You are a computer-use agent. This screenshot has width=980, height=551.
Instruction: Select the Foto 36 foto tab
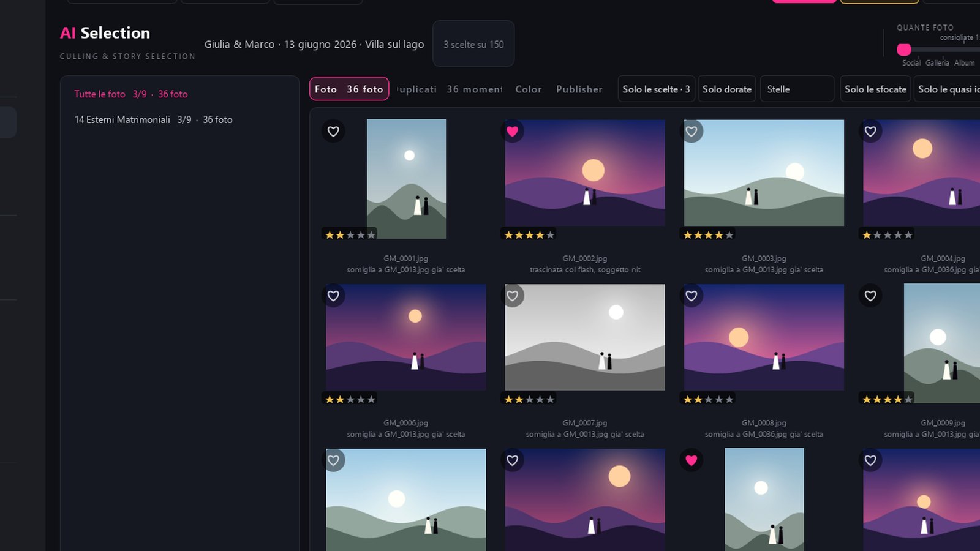click(x=349, y=89)
